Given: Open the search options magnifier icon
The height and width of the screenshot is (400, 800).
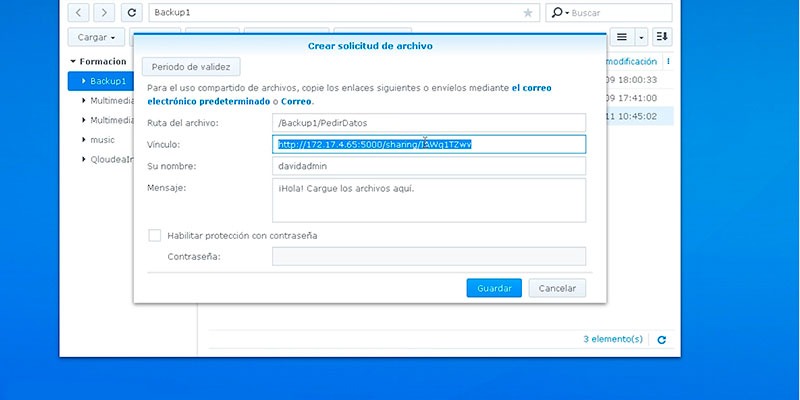Looking at the screenshot, I should pyautogui.click(x=558, y=13).
